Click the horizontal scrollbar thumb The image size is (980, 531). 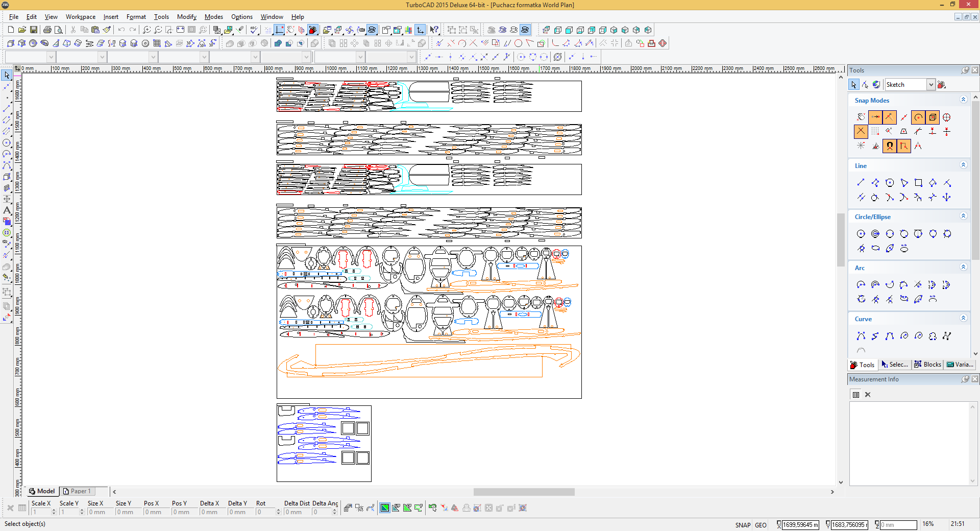pyautogui.click(x=524, y=492)
